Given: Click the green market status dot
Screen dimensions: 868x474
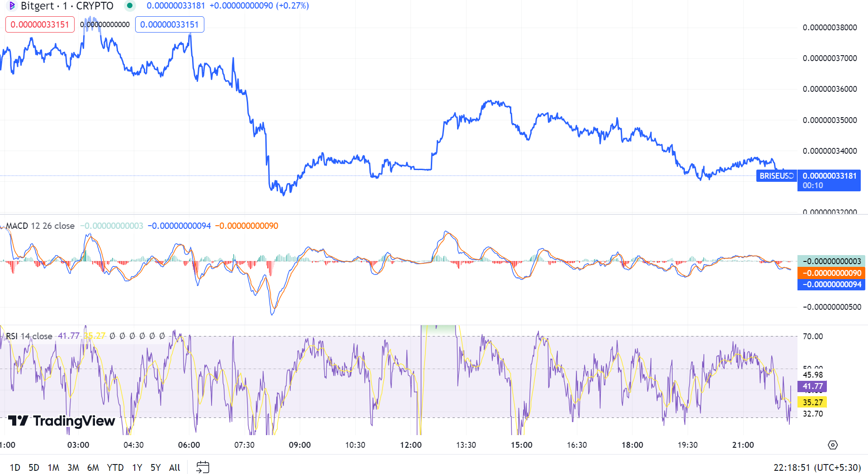Looking at the screenshot, I should click(130, 6).
